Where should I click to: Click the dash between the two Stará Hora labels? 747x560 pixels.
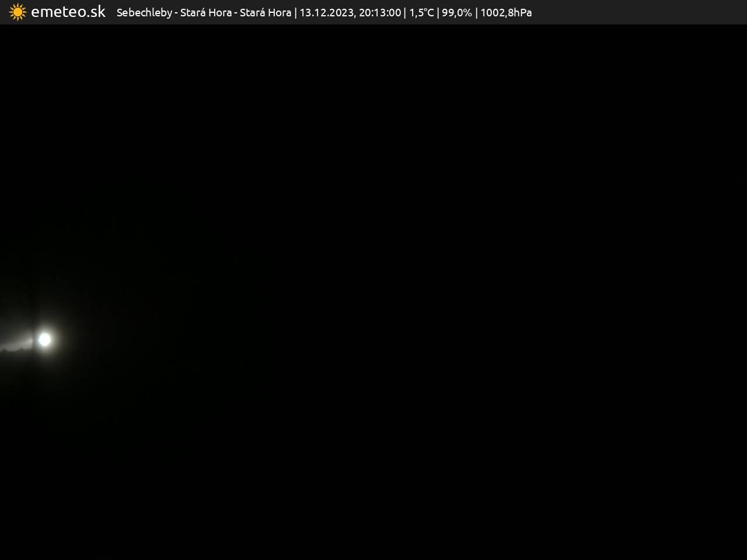[236, 13]
